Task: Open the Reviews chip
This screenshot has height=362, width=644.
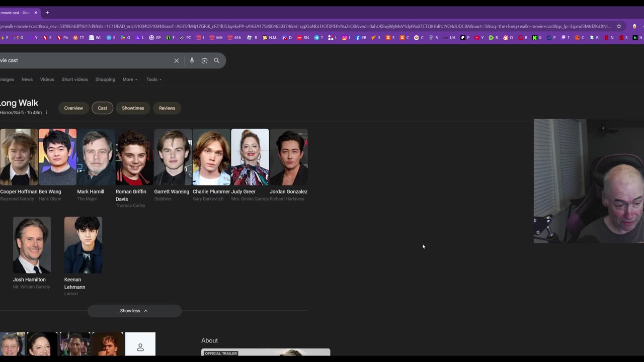Action: pyautogui.click(x=167, y=108)
